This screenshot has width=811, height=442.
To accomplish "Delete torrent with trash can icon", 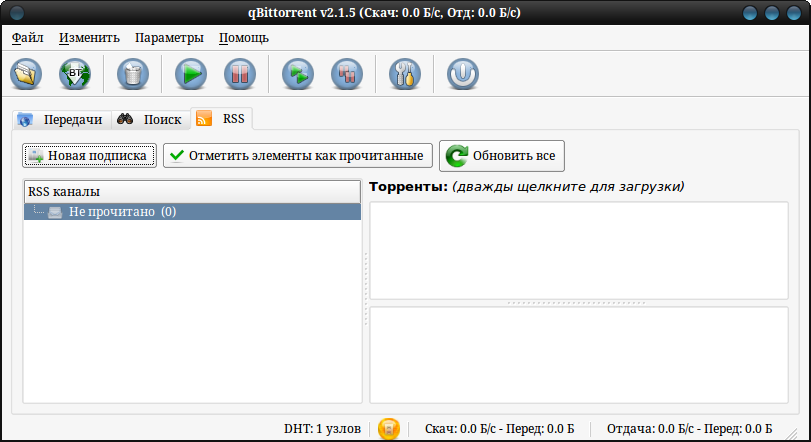I will pos(133,74).
